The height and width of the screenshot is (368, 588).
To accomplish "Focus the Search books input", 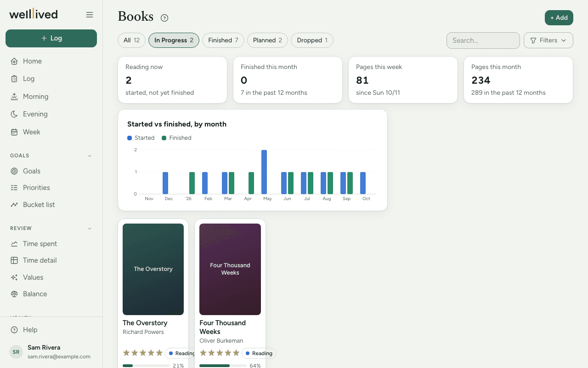I will point(483,40).
